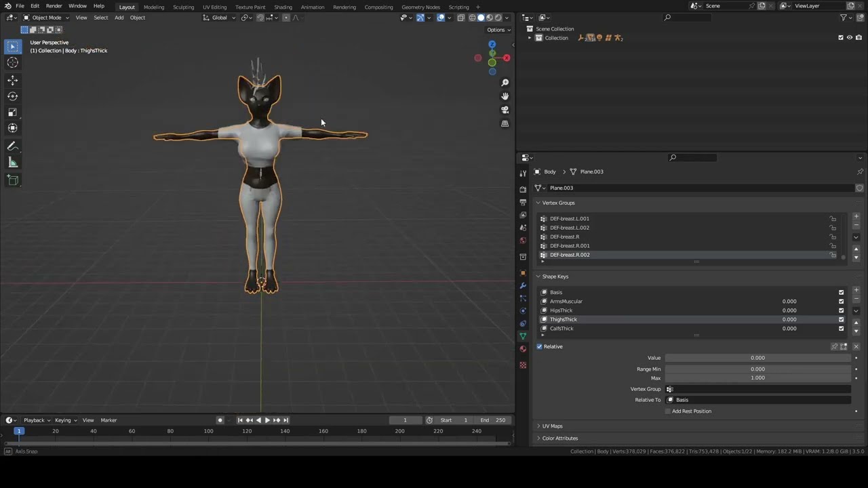The height and width of the screenshot is (488, 868).
Task: Move the shape key down
Action: coord(856,331)
